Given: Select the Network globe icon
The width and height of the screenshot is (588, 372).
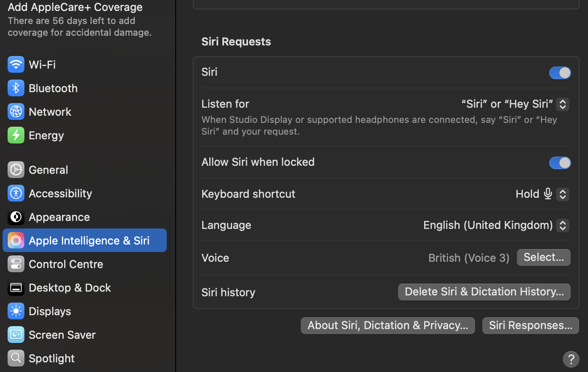Looking at the screenshot, I should pos(16,112).
